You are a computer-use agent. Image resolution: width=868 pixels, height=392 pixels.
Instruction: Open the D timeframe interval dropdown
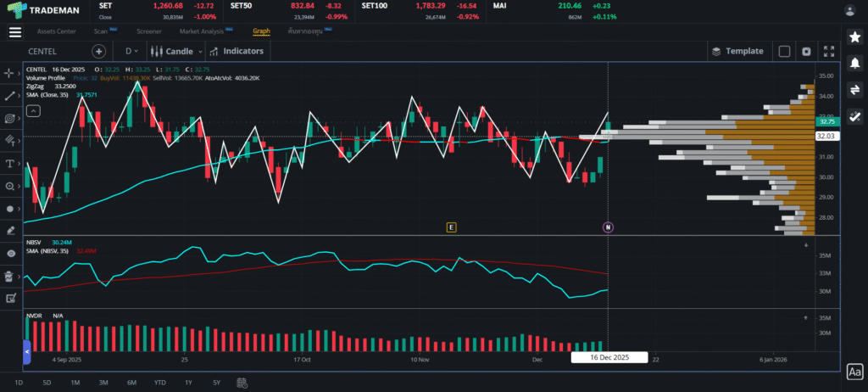[133, 52]
